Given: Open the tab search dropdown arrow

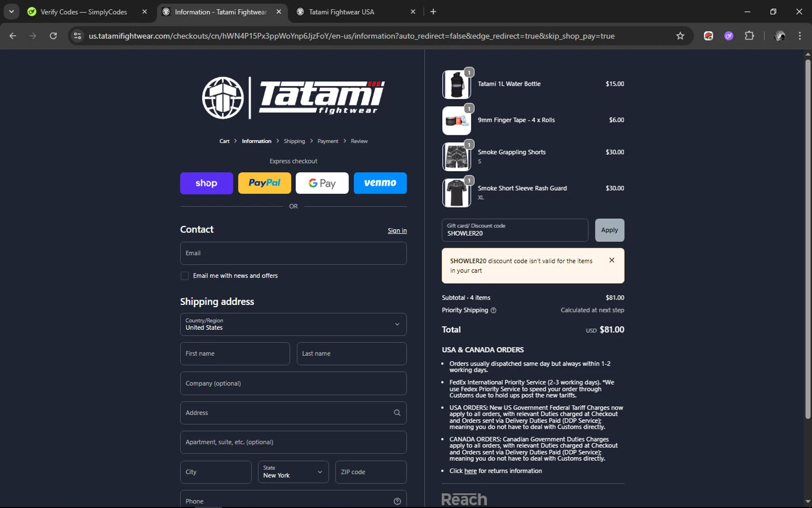Looking at the screenshot, I should tap(11, 11).
